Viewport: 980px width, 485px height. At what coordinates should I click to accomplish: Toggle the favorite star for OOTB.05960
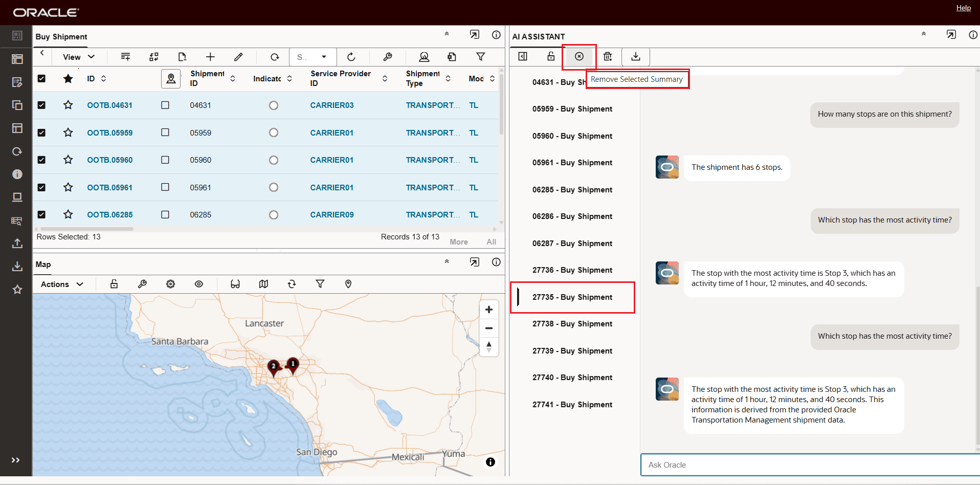[x=68, y=160]
